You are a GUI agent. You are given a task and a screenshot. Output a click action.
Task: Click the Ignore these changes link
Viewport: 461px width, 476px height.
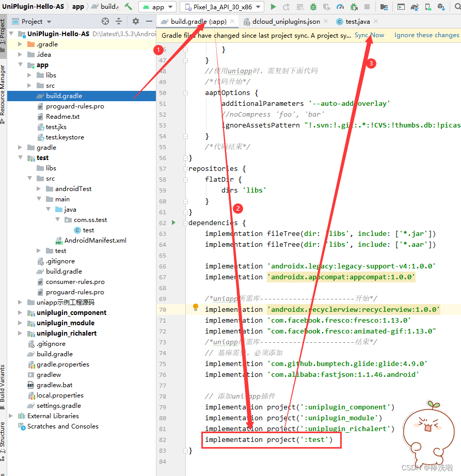click(x=426, y=35)
